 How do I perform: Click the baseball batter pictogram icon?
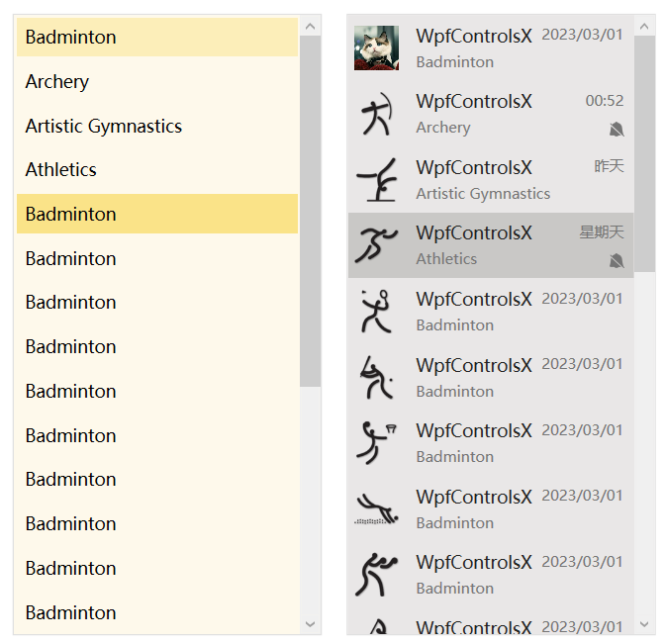click(376, 377)
